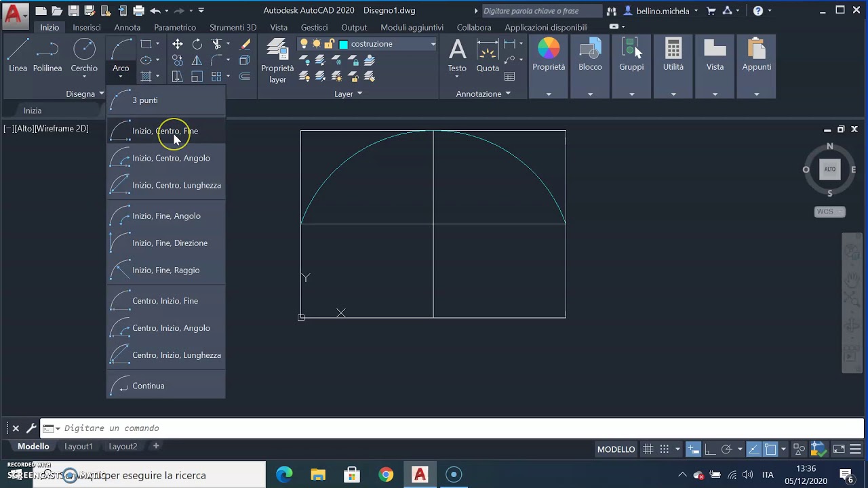Open the costruzione layer dropdown

point(433,44)
